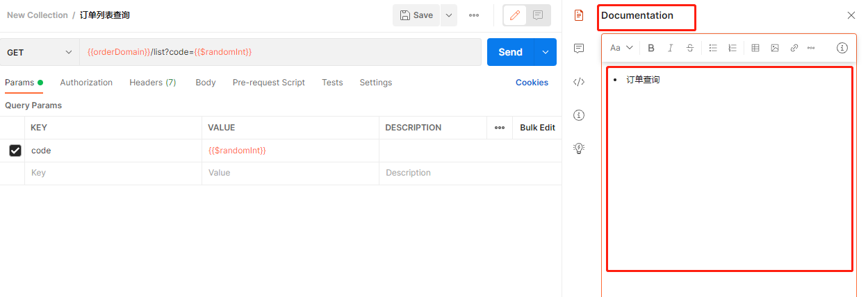
Task: Insert a bulleted list in documentation
Action: 713,48
